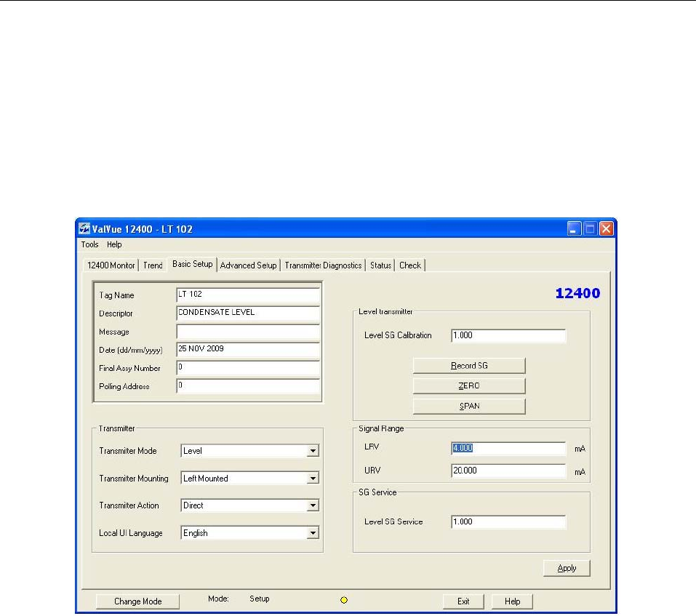Image resolution: width=696 pixels, height=616 pixels.
Task: Click the LRV signal range field
Action: pyautogui.click(x=508, y=448)
